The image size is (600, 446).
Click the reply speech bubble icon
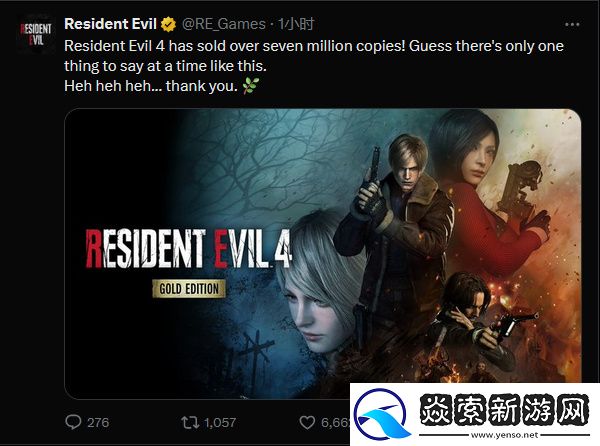tap(73, 422)
